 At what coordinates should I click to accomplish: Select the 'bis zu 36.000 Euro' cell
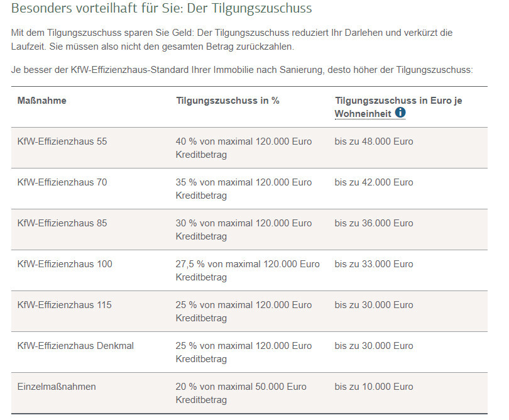[x=374, y=223]
